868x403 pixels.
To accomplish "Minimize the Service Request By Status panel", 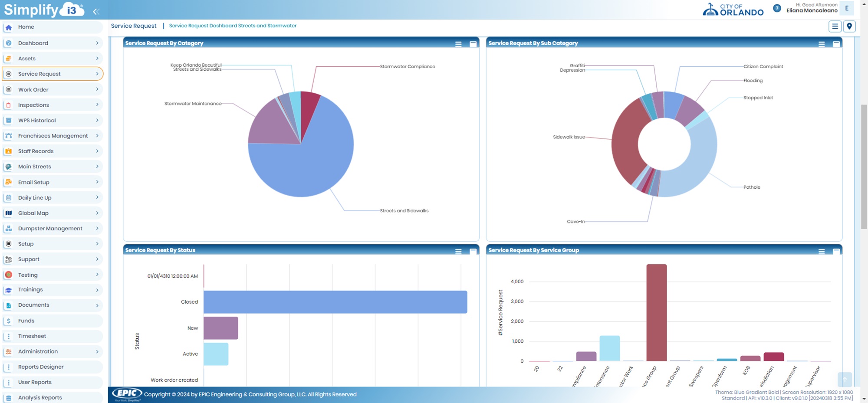I will [473, 251].
